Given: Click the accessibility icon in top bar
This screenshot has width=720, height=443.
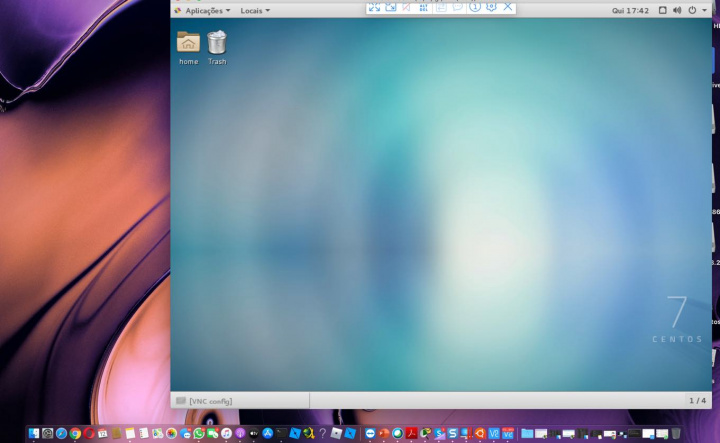Looking at the screenshot, I should tap(661, 10).
